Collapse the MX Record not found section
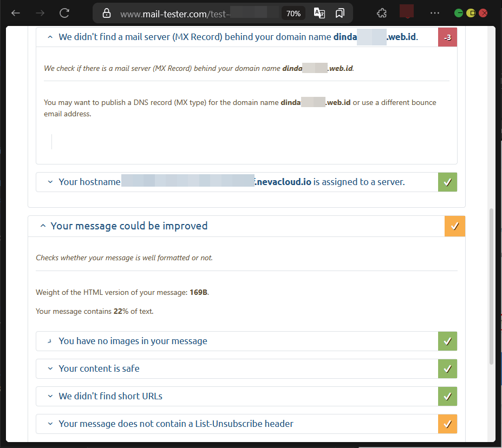Screen dimensions: 502x448 point(50,37)
